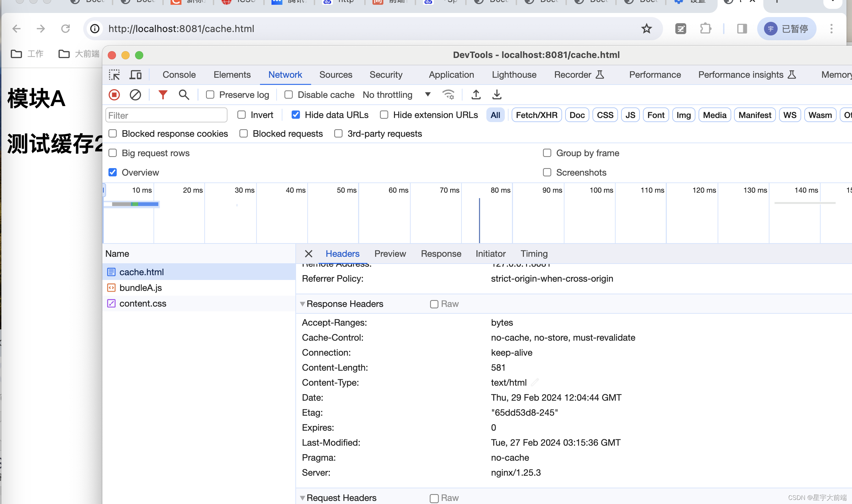The width and height of the screenshot is (852, 504).
Task: Click the stop recording network log icon
Action: [x=114, y=95]
